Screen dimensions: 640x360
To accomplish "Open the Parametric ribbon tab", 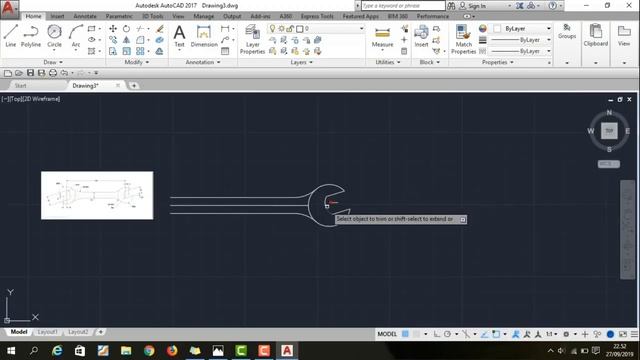I will pos(119,16).
